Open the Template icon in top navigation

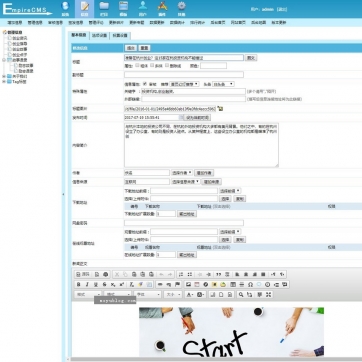[x=123, y=9]
